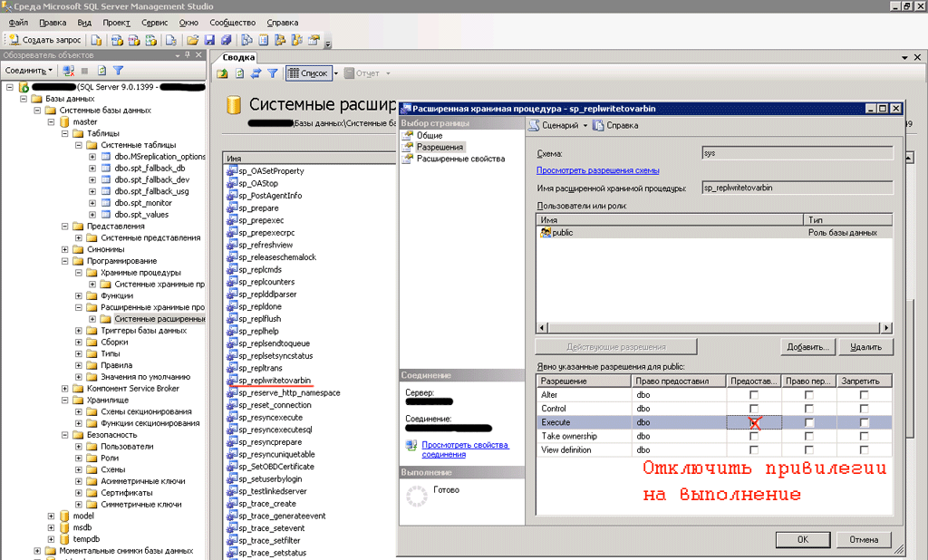Open the Сервис menu
This screenshot has height=560, width=928.
pos(155,22)
